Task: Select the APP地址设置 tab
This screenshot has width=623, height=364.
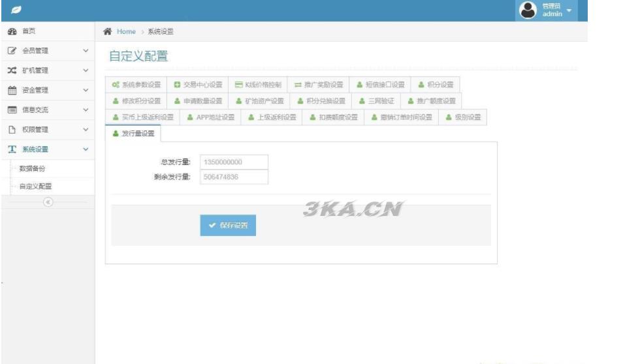Action: [210, 117]
